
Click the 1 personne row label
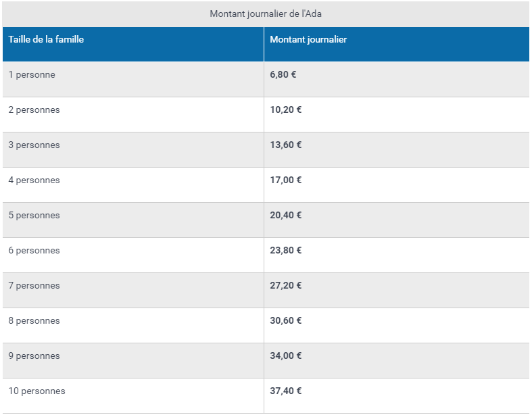click(x=32, y=74)
